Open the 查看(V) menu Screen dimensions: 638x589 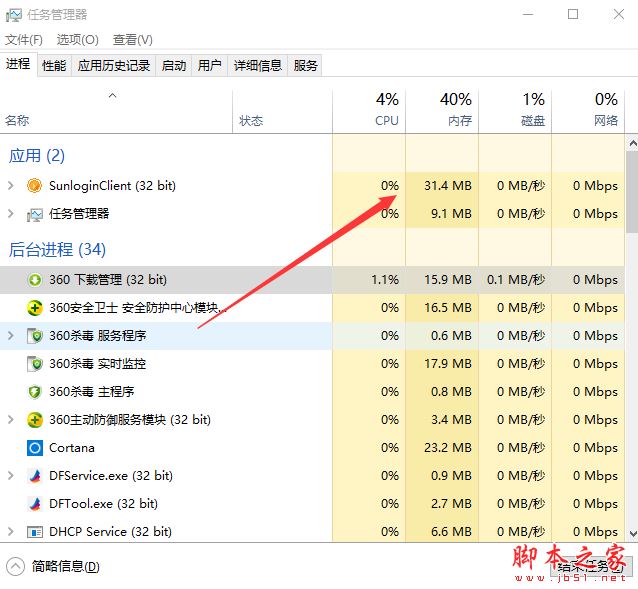(133, 39)
